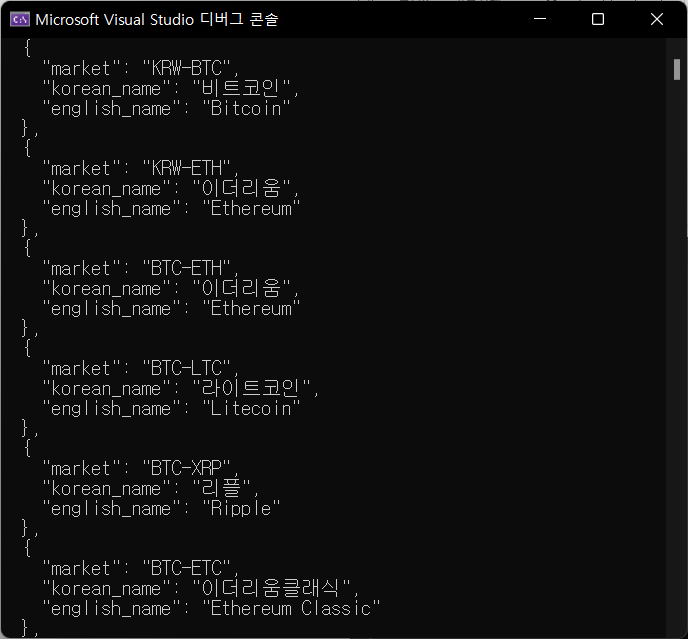This screenshot has height=639, width=688.
Task: Maximize the debug console window
Action: point(598,19)
